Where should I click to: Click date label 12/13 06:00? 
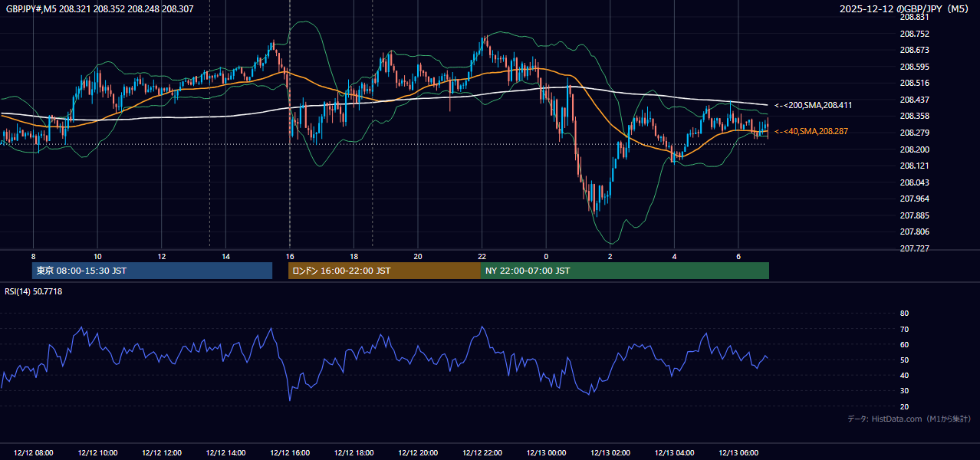click(738, 453)
